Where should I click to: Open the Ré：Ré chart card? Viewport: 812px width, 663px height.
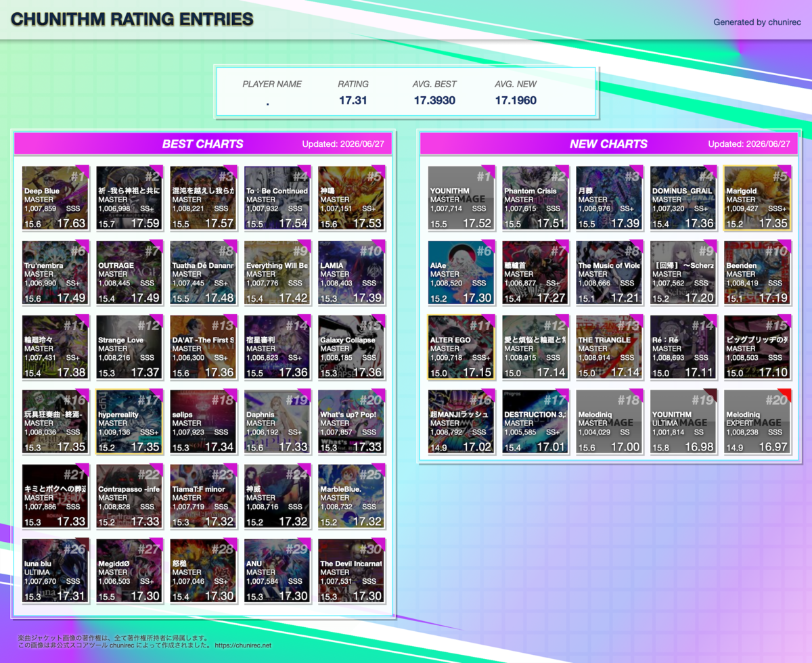pyautogui.click(x=683, y=347)
